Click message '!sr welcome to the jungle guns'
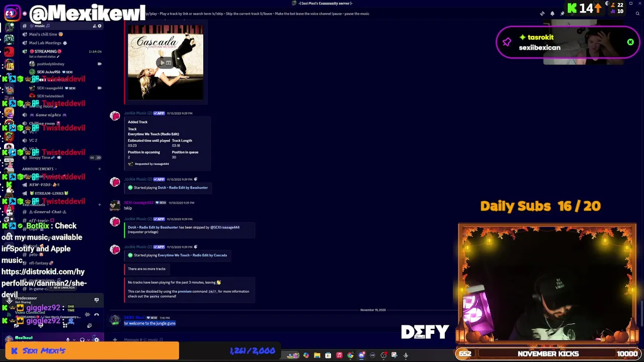This screenshot has height=362, width=644. pos(150,323)
